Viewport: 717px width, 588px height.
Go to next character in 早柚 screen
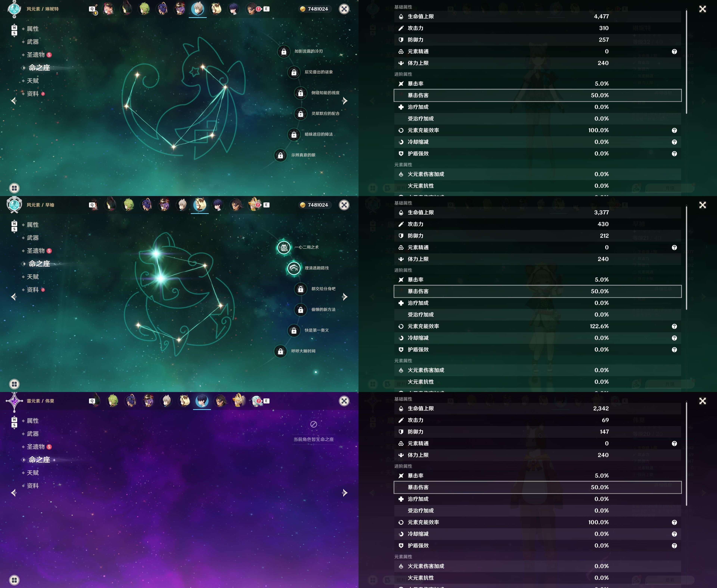coord(345,297)
